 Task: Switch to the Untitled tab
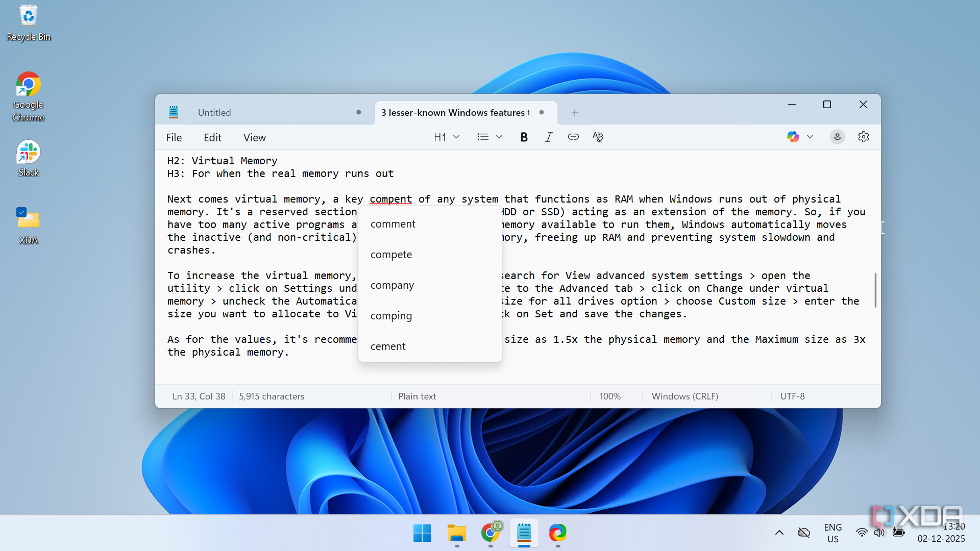click(214, 113)
